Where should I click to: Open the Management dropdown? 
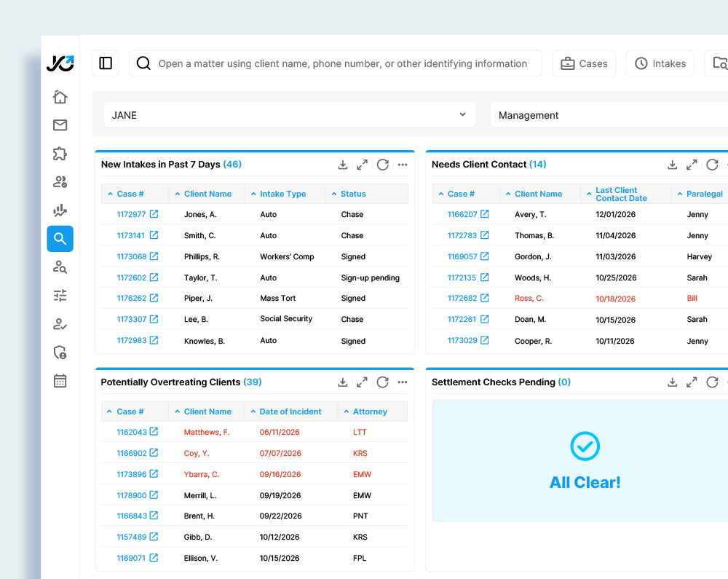[608, 115]
